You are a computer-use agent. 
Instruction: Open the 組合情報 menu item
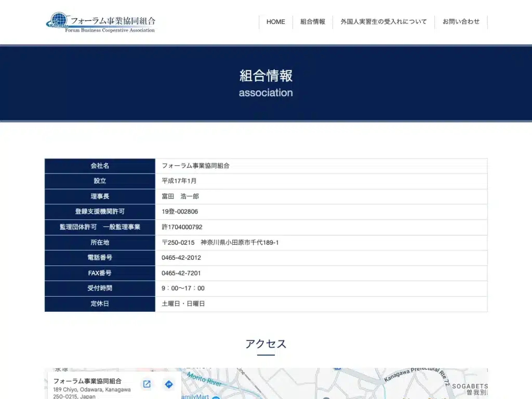312,22
